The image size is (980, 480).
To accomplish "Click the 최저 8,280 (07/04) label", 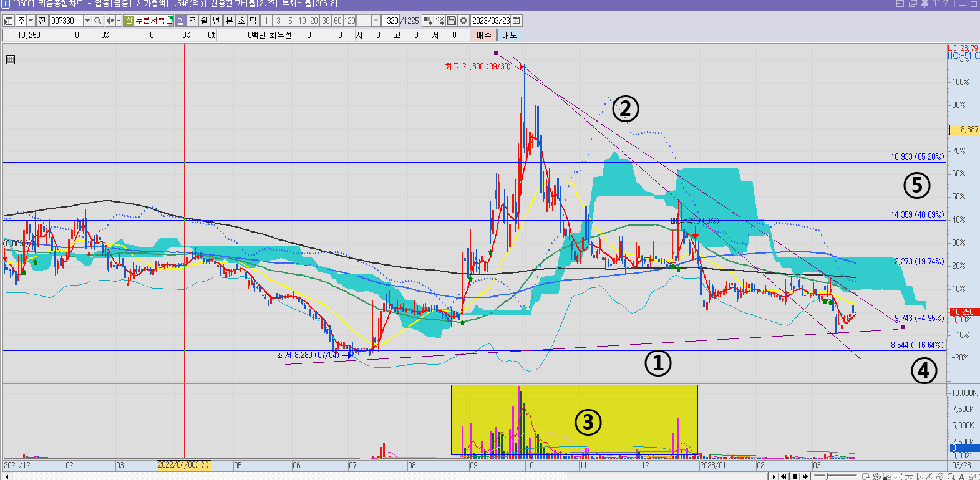I will pos(308,355).
